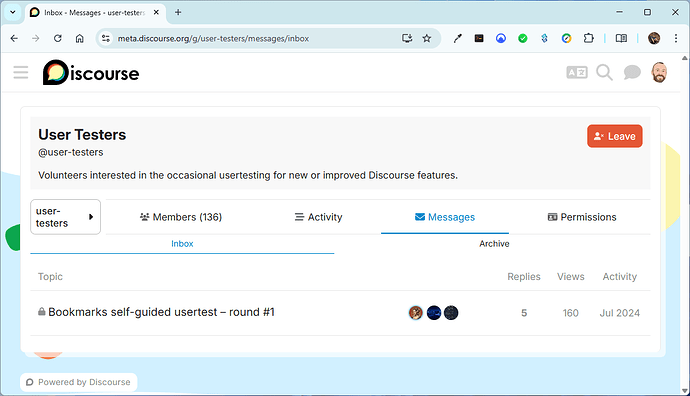Click the @user-testers handle text
690x396 pixels.
[71, 152]
